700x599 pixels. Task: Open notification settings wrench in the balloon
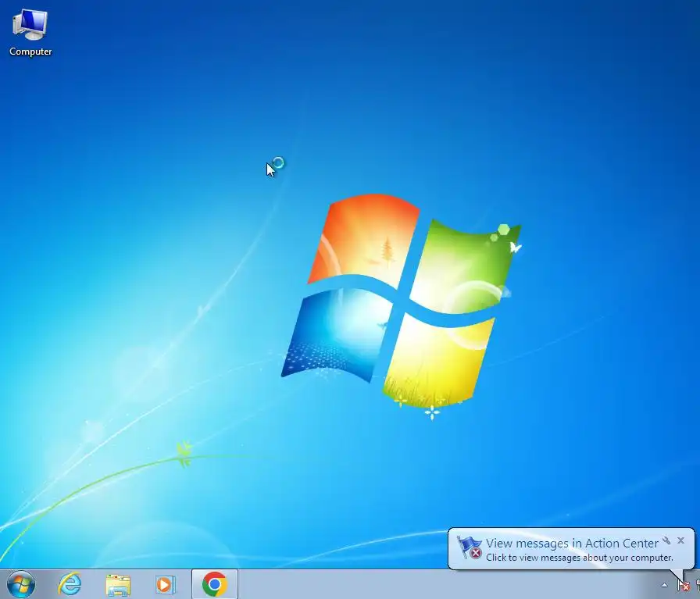click(x=666, y=540)
